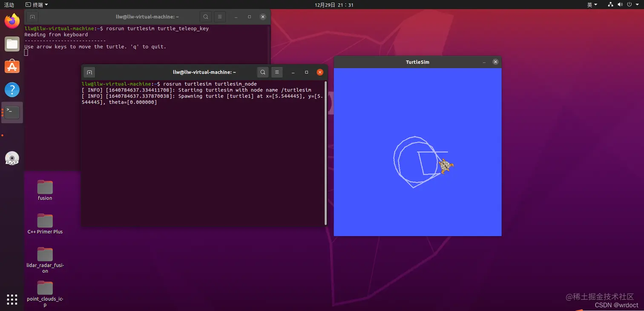Minimize the teleop terminal window

[x=236, y=17]
